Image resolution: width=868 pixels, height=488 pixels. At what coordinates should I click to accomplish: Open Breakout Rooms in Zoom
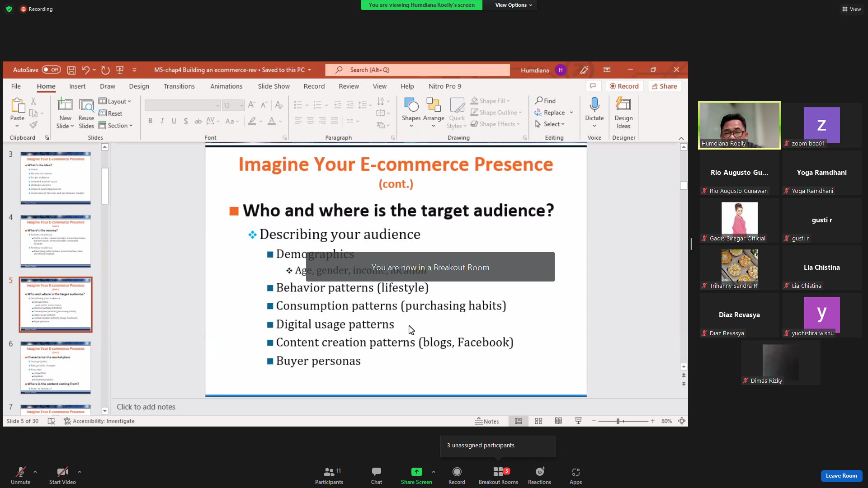(498, 476)
